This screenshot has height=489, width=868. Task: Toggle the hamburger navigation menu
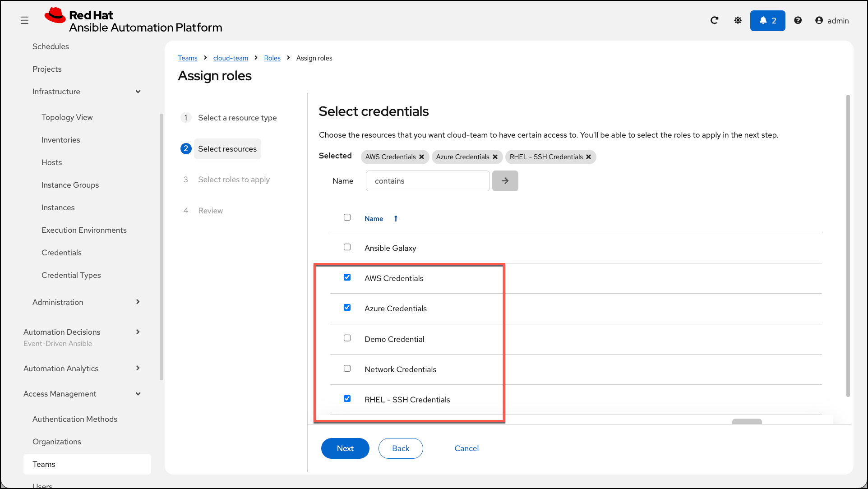25,20
